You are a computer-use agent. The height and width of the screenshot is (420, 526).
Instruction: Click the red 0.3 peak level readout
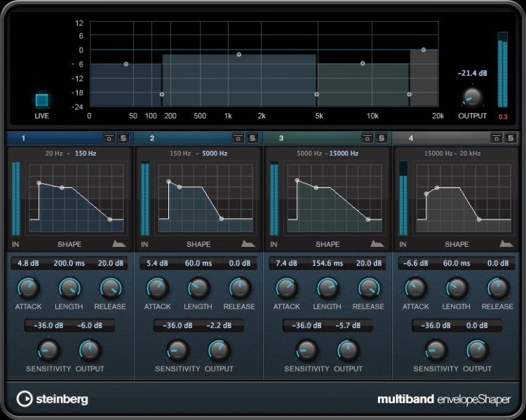click(503, 116)
